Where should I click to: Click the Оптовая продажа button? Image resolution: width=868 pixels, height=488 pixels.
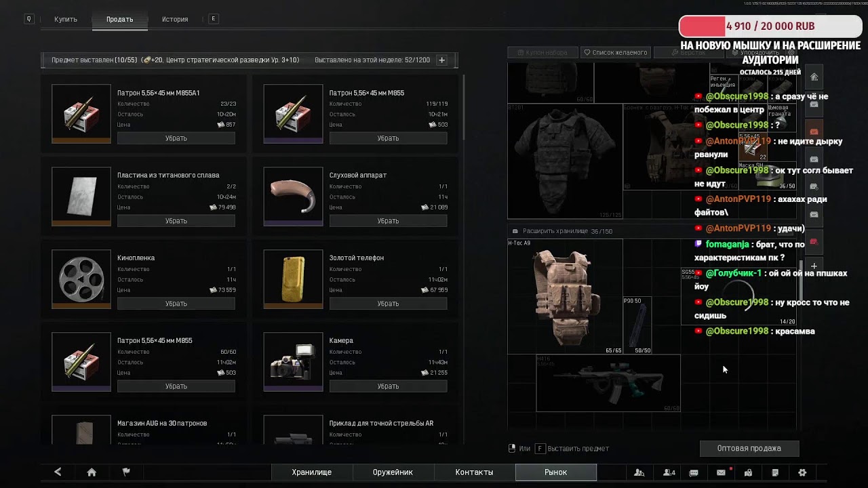tap(749, 449)
